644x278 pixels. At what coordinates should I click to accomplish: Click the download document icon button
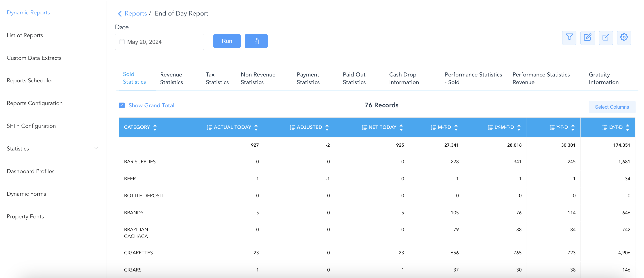pyautogui.click(x=256, y=41)
